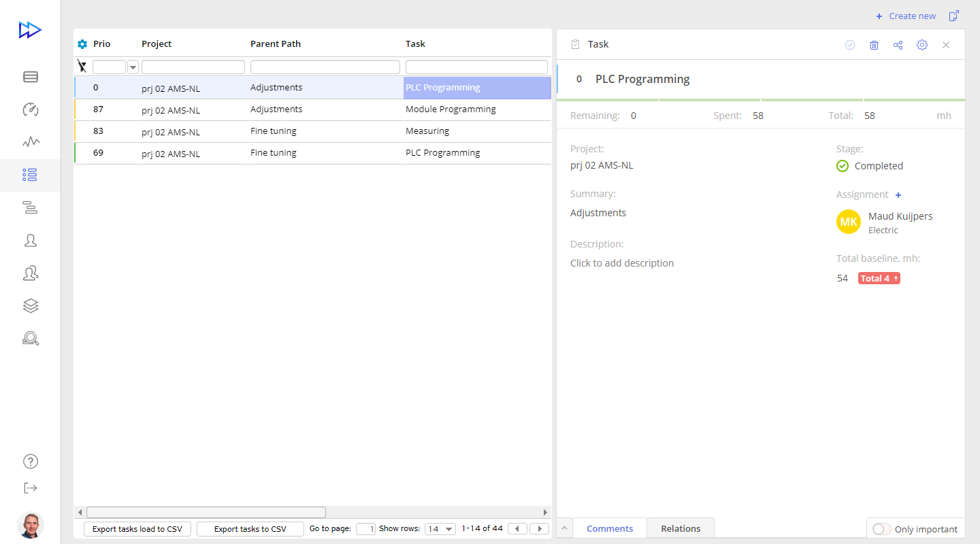Select the Comments tab
Viewport: 980px width, 544px height.
(609, 528)
